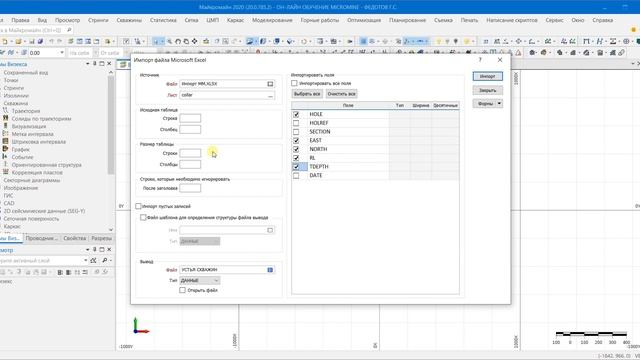
Task: Enable the SECTION field checkbox
Action: point(296,132)
